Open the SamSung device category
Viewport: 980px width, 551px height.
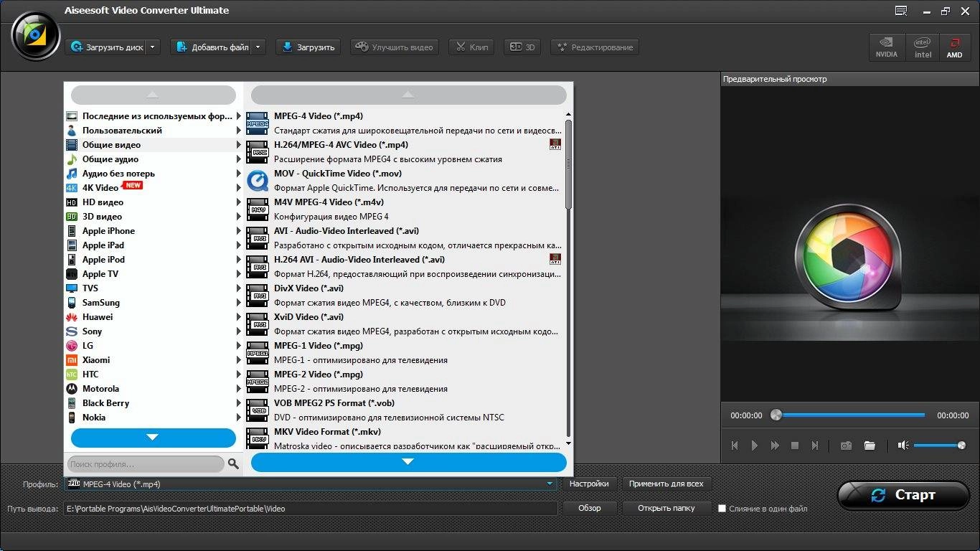click(x=154, y=303)
